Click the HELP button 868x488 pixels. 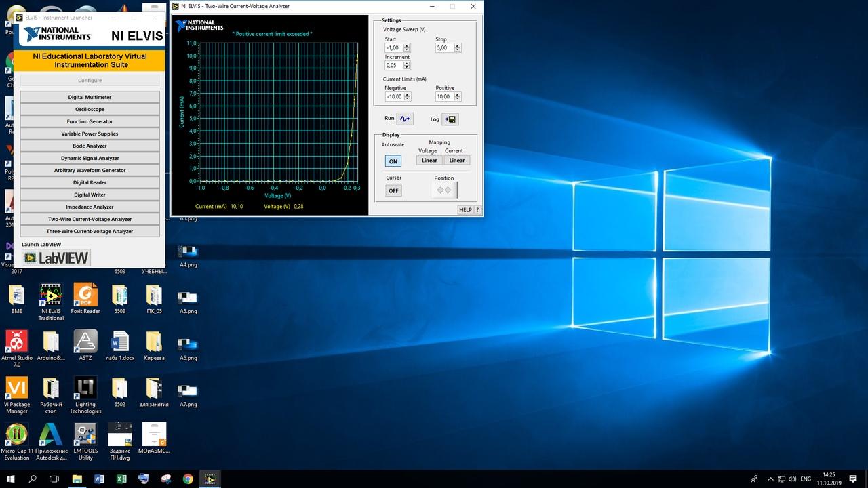(x=465, y=210)
